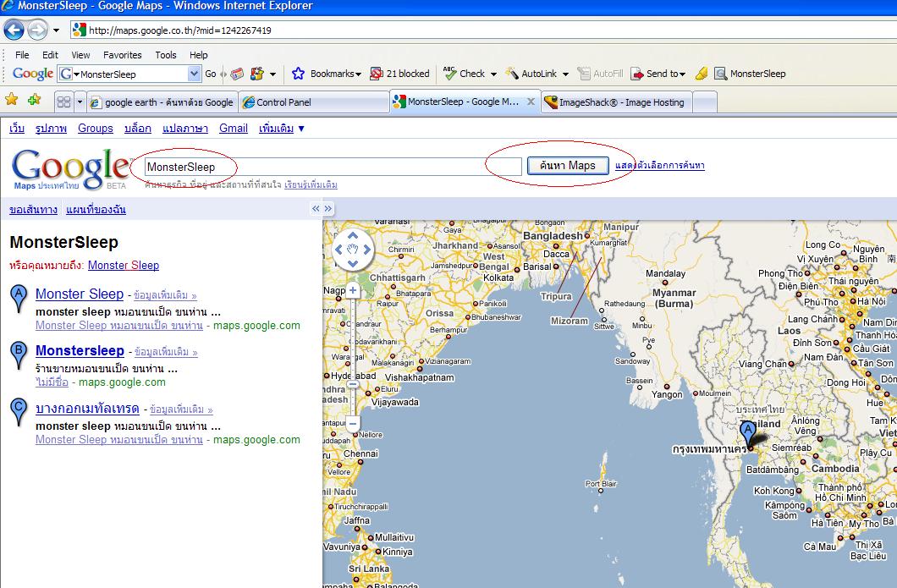Open the บางกอกเมทัลเทรด result C title
897x588 pixels.
[x=87, y=409]
